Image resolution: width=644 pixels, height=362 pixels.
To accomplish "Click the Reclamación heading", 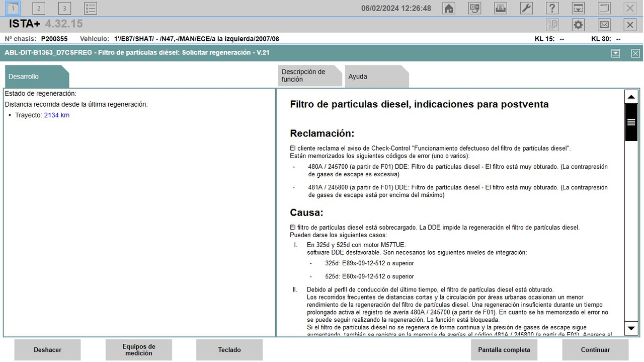I will 322,133.
